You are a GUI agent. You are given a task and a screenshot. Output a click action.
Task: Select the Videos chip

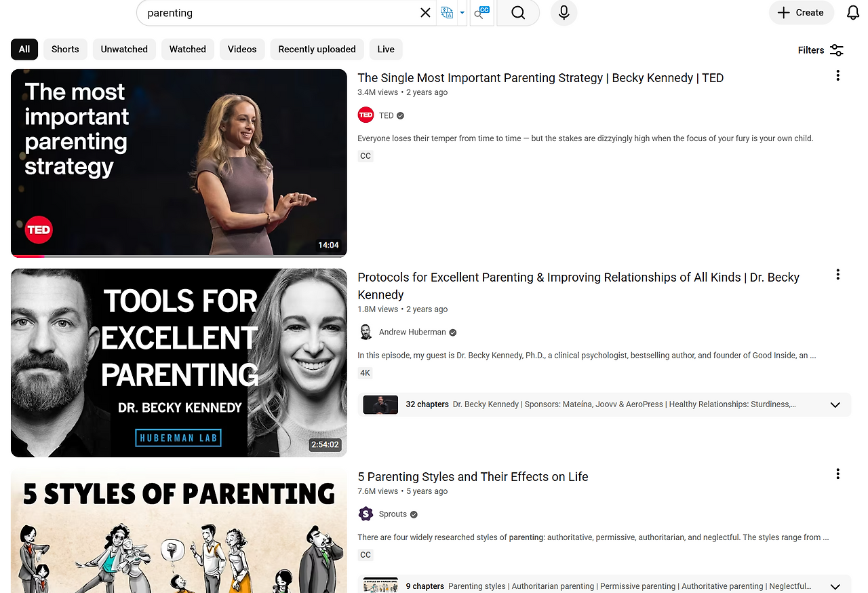coord(242,49)
